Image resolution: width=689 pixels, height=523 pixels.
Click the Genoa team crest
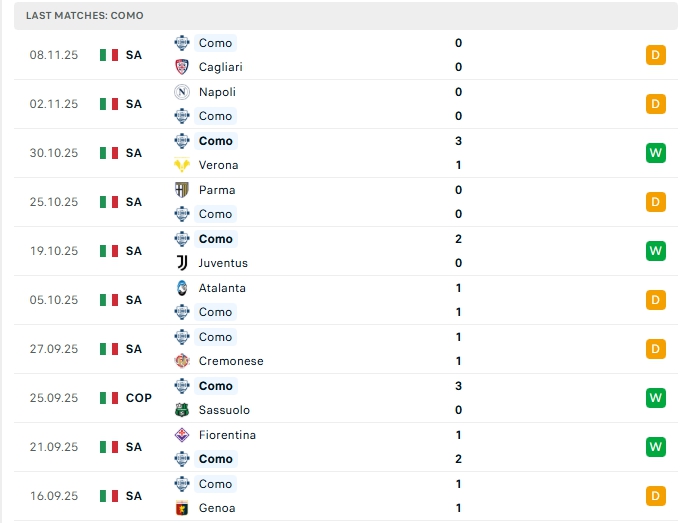pos(182,508)
